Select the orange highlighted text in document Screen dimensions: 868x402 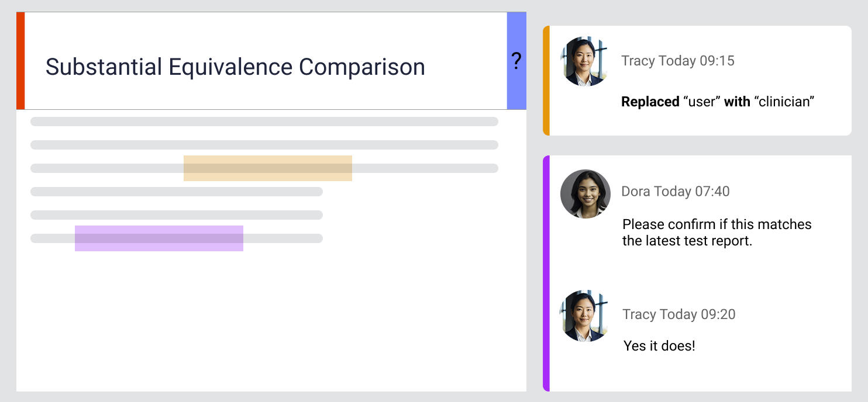click(x=267, y=168)
